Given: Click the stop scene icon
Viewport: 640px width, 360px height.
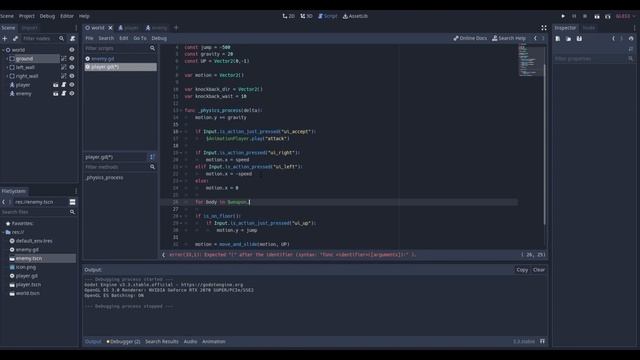Looking at the screenshot, I should coord(585,16).
